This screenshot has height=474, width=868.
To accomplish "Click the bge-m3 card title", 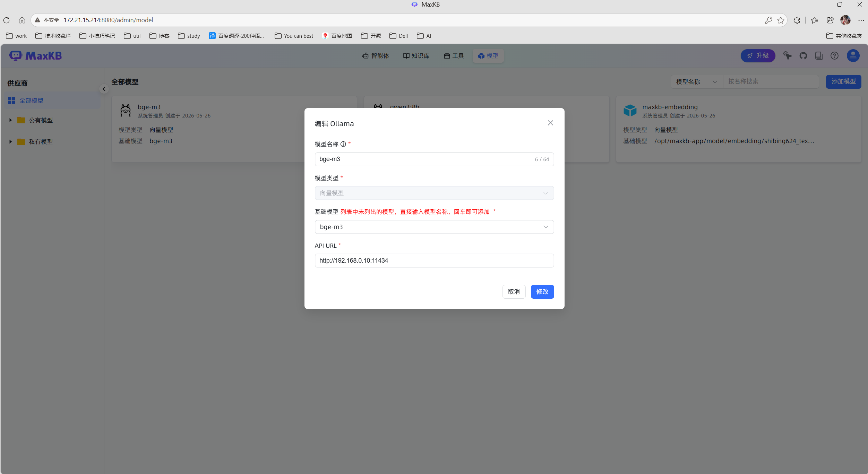I will click(149, 107).
